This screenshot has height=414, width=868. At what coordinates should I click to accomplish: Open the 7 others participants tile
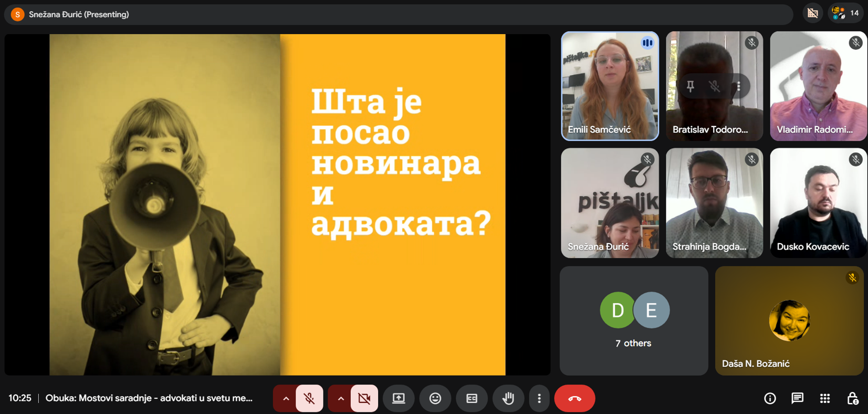633,320
